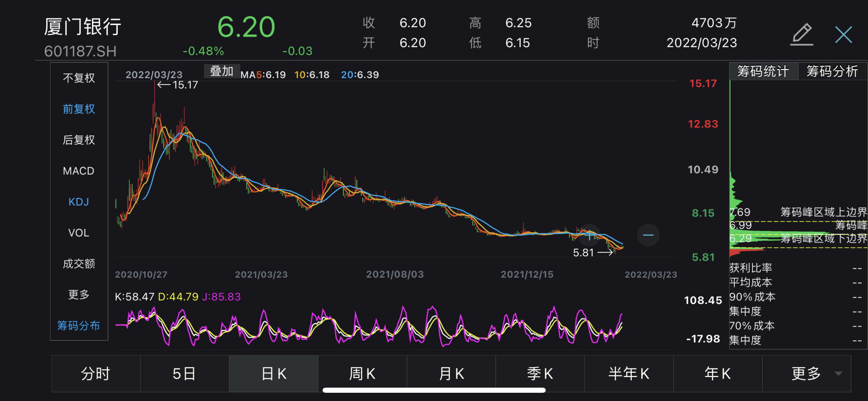Screen dimensions: 868x401
Task: Switch to 筹码分析 tab
Action: 832,71
